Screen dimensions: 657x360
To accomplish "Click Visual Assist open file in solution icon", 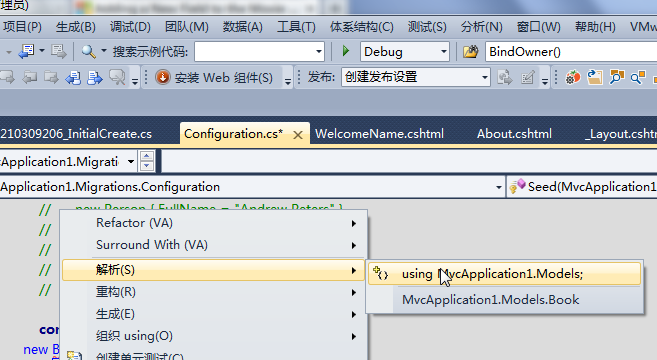I will (x=595, y=78).
